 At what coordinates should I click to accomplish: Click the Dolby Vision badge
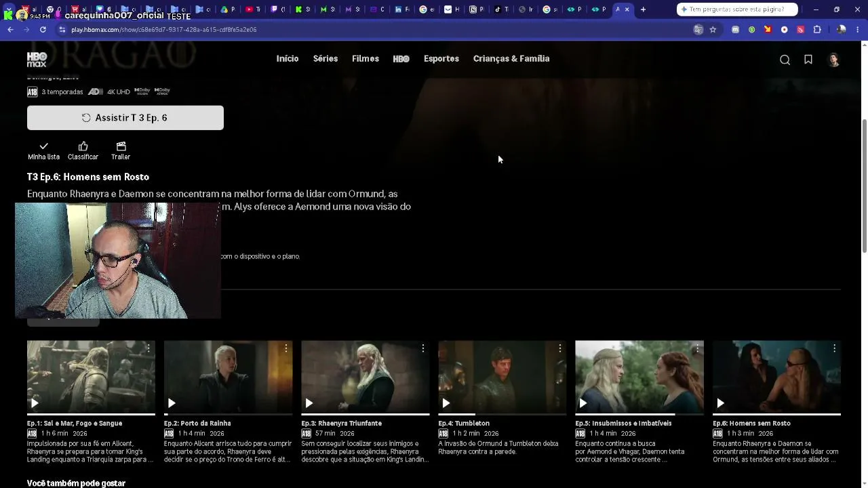point(142,91)
